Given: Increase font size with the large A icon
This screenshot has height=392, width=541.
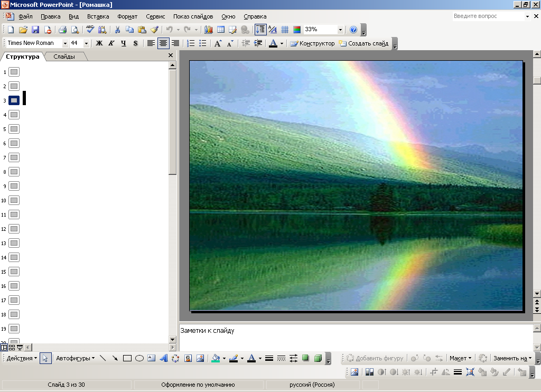Looking at the screenshot, I should point(218,43).
